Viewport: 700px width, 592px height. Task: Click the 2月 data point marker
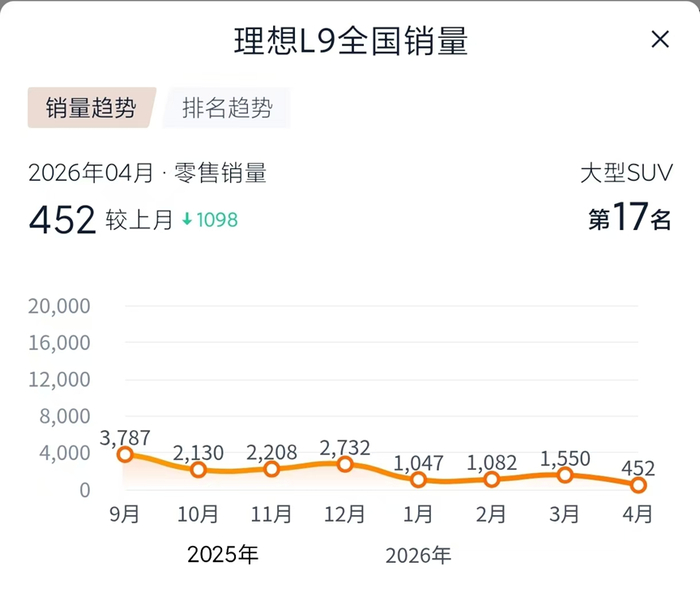[492, 479]
